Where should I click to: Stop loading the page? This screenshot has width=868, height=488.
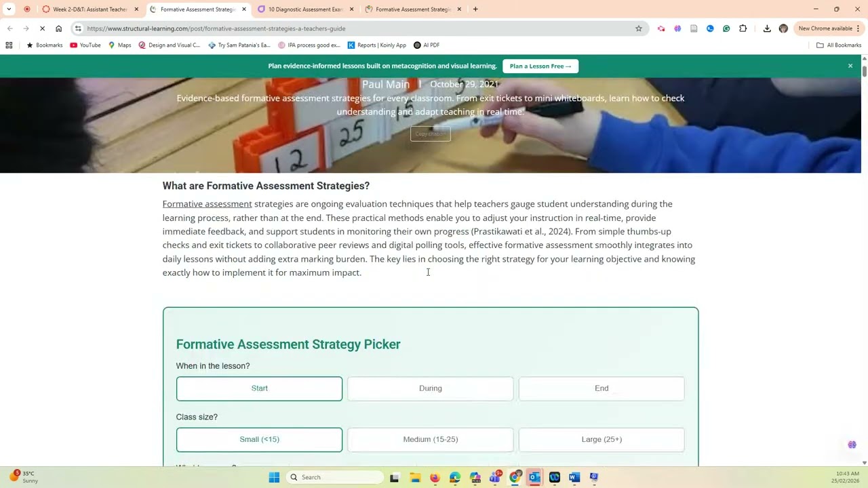tap(42, 28)
